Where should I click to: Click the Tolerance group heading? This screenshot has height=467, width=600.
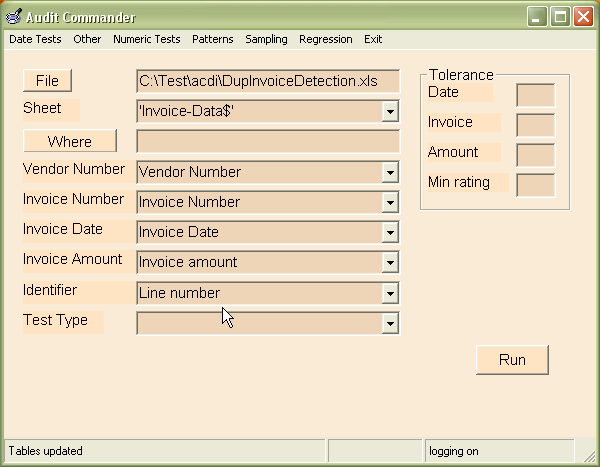coord(461,75)
